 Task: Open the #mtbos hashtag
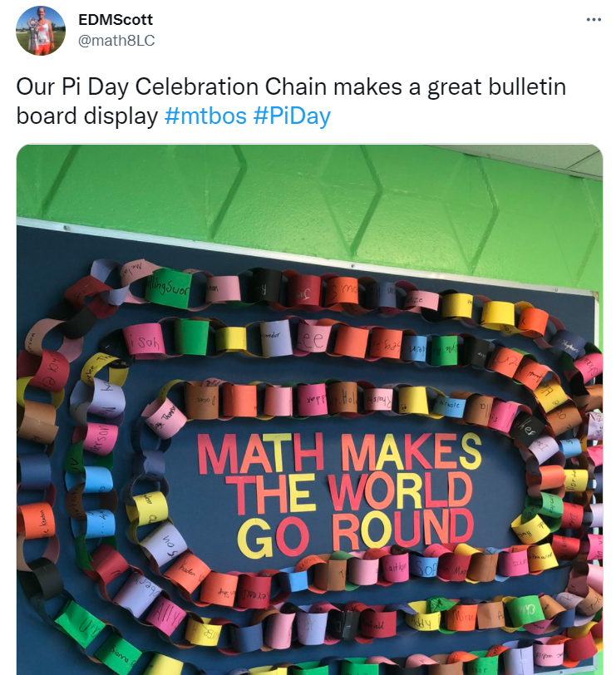pos(205,116)
